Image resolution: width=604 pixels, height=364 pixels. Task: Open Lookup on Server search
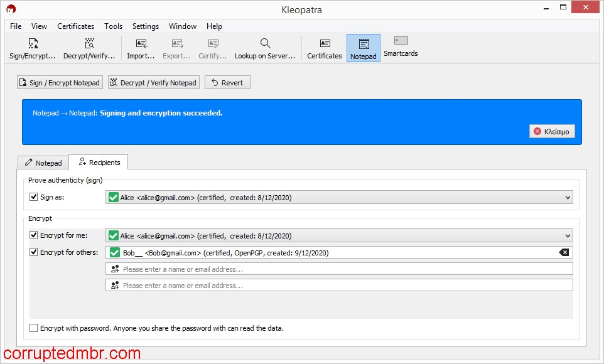coord(266,47)
